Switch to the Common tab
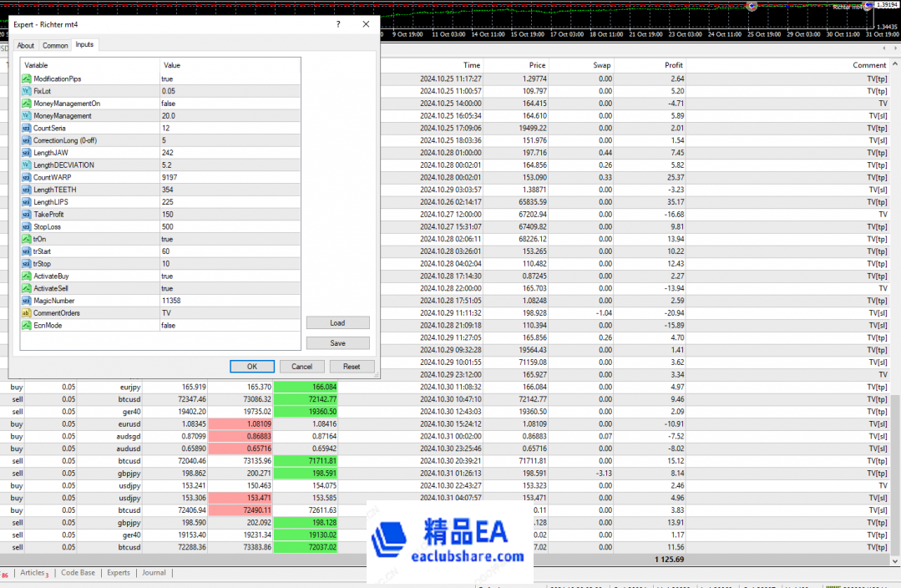The height and width of the screenshot is (588, 901). (55, 45)
